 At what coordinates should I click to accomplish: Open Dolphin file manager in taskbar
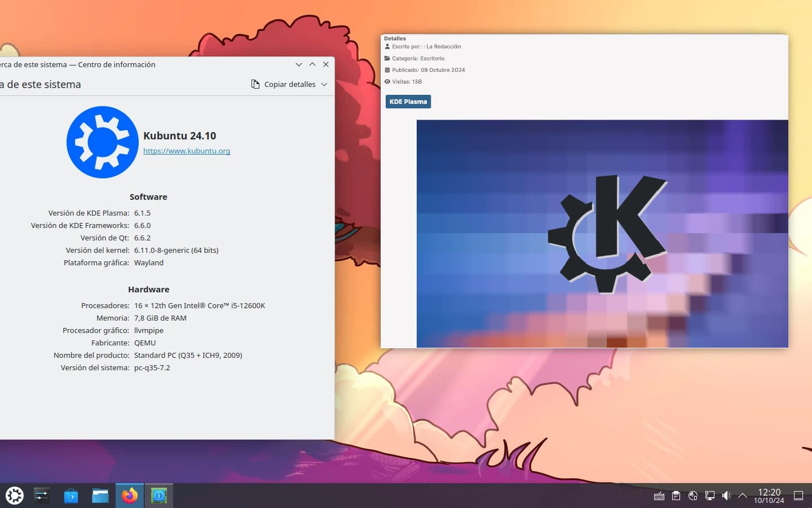(x=100, y=496)
